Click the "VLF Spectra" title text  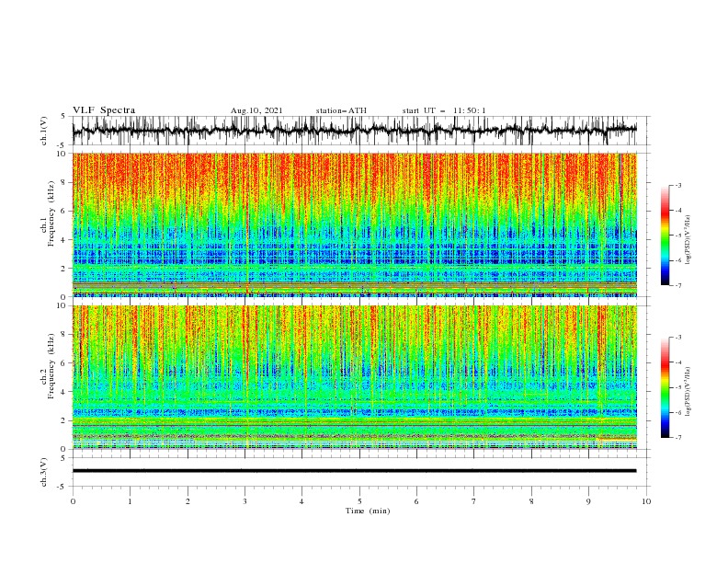(x=104, y=110)
